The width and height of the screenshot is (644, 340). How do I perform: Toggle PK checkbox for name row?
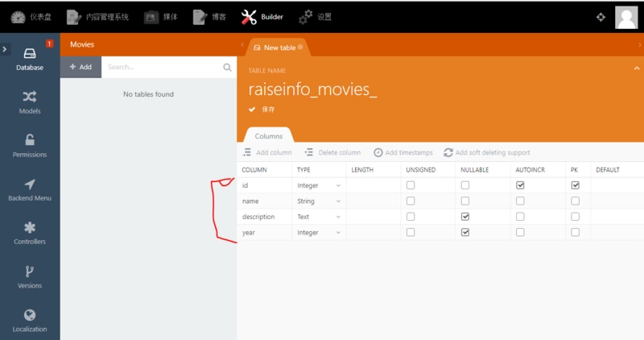tap(575, 201)
